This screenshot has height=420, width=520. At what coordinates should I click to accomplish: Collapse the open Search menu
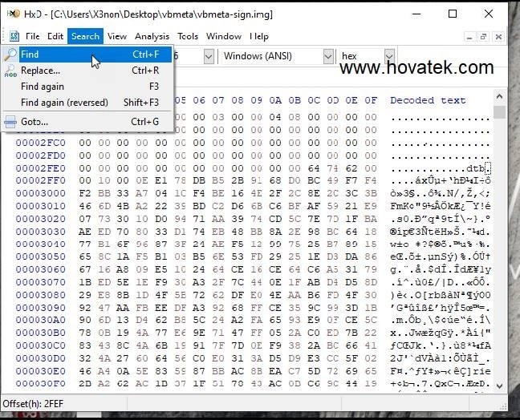click(x=85, y=36)
